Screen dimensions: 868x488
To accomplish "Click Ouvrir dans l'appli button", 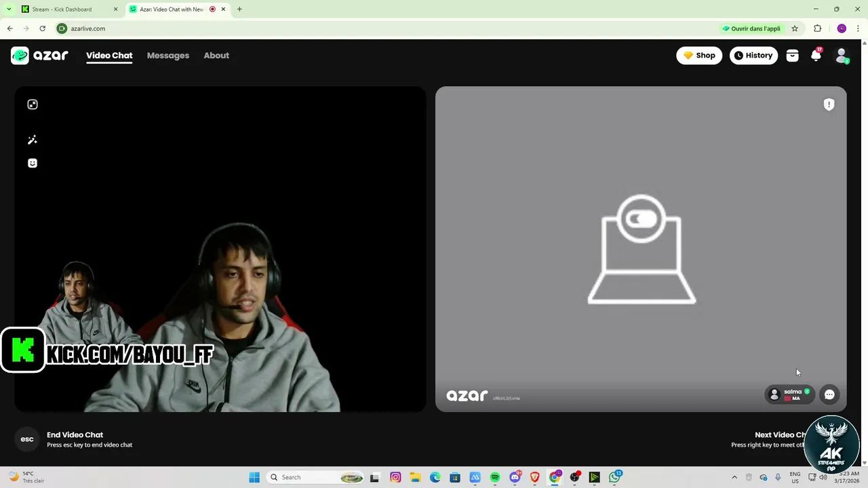I will [x=751, y=28].
